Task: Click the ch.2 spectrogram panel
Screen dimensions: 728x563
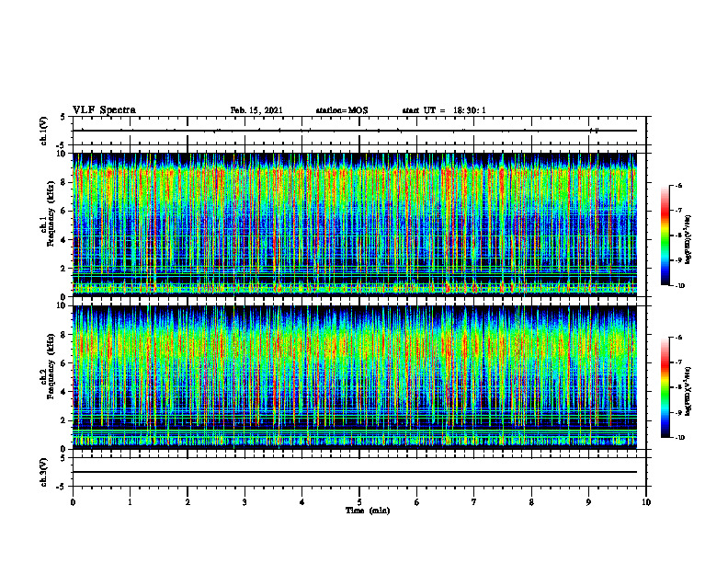Action: [x=355, y=377]
